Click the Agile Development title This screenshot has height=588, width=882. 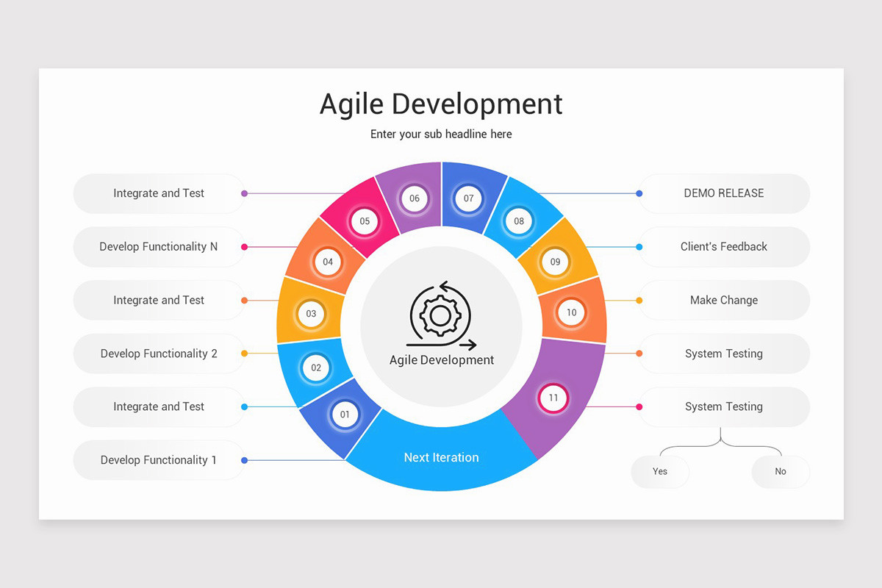[x=440, y=104]
